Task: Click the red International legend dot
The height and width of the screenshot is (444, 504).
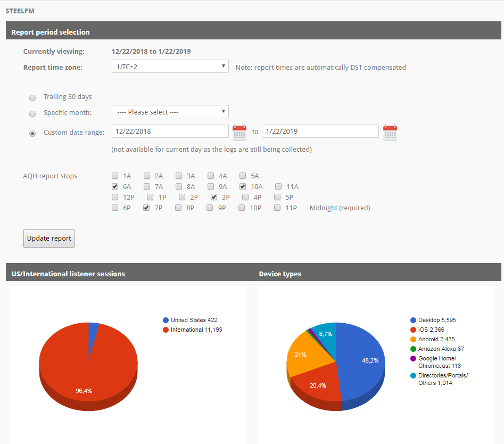Action: (166, 330)
